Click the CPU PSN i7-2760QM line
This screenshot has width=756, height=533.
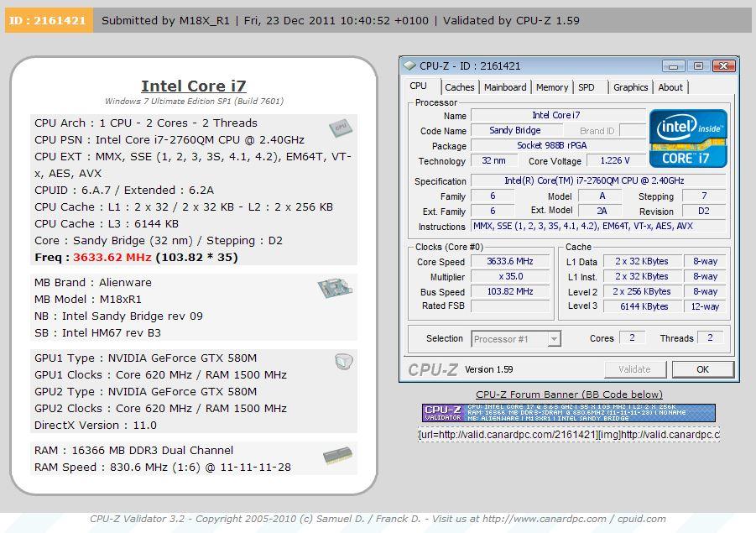pyautogui.click(x=169, y=140)
